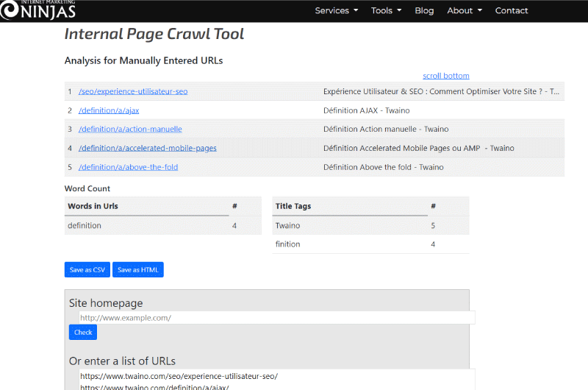Click the 'Title Tags' column header
The image size is (588, 390).
[x=293, y=206]
